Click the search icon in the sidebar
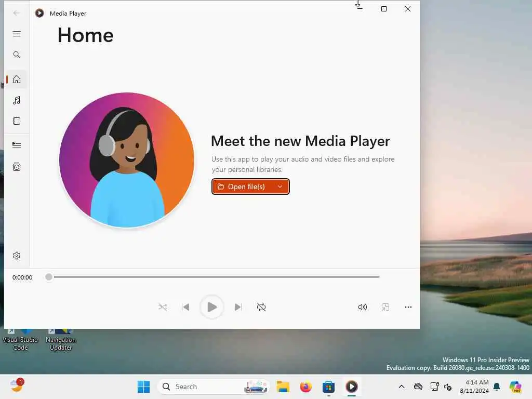The width and height of the screenshot is (532, 399). coord(17,55)
